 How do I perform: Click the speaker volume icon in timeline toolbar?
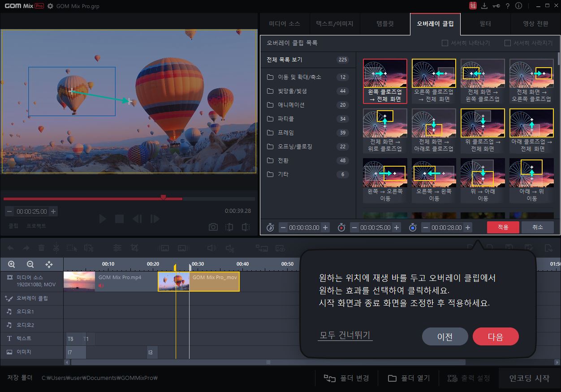coord(212,248)
